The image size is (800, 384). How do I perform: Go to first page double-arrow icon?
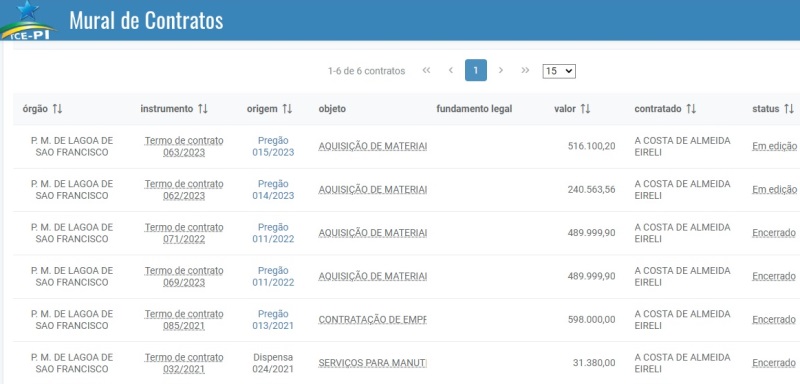427,70
